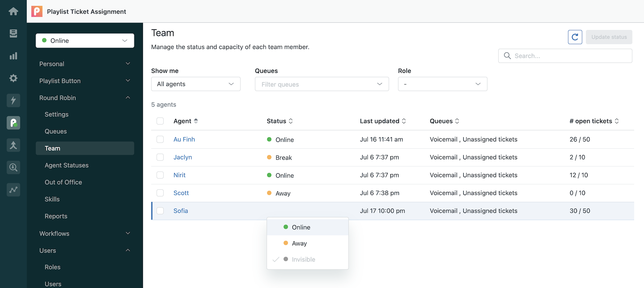Open the Views icon in sidebar
The height and width of the screenshot is (288, 644).
13,33
